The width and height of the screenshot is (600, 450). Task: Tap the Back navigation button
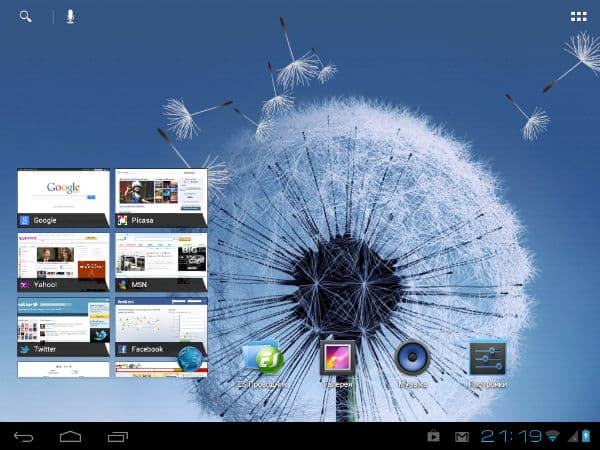point(24,437)
